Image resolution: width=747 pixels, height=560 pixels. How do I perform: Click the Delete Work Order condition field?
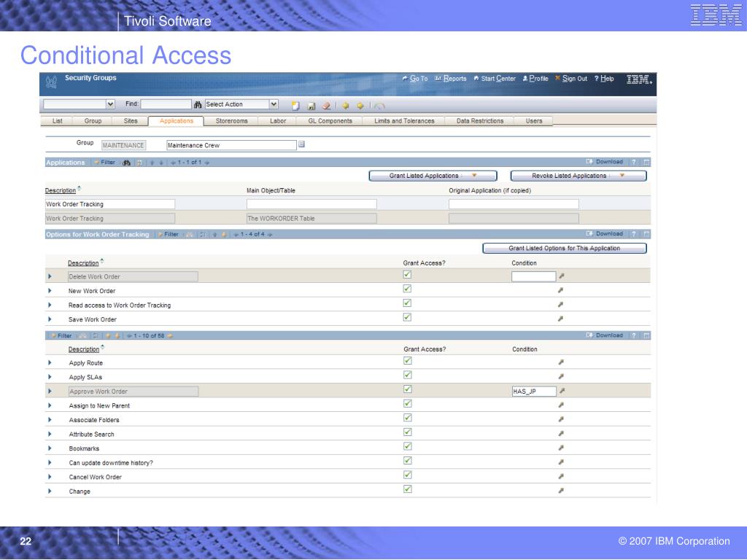533,276
